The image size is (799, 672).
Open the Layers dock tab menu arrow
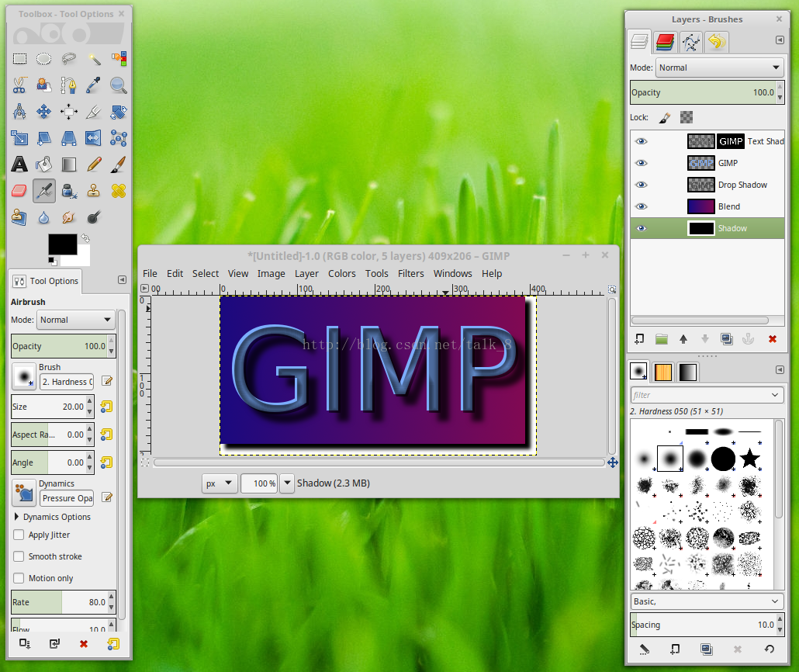click(780, 40)
